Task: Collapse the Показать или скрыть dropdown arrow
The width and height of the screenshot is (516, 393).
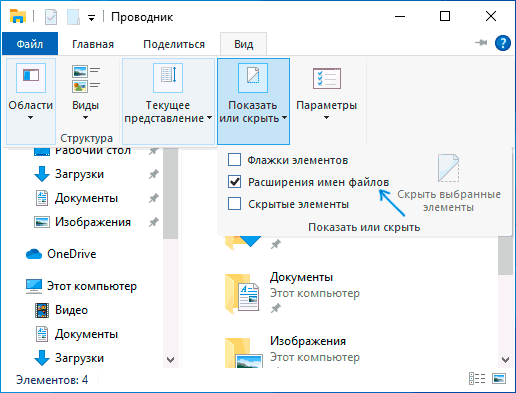Action: click(284, 118)
